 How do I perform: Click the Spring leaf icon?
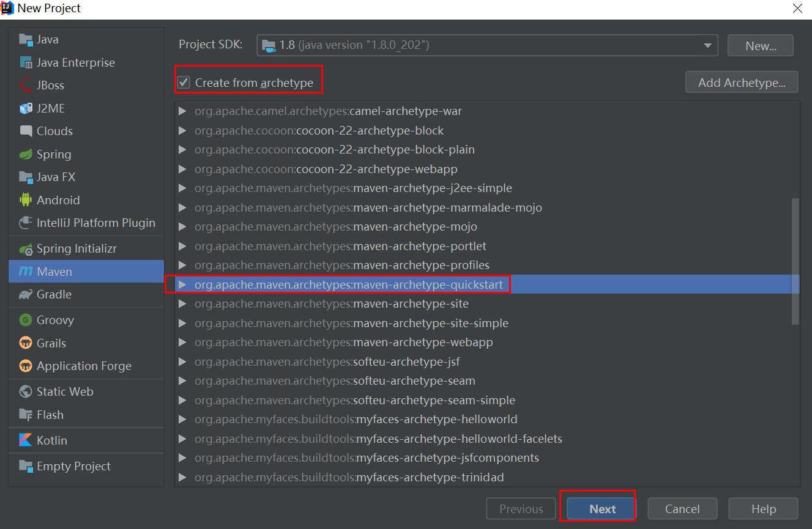(x=26, y=154)
